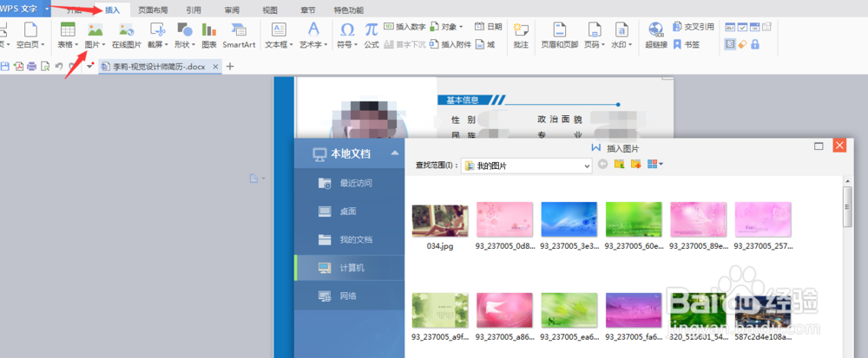The height and width of the screenshot is (358, 868).
Task: Open the WPS 文字 application menu arrow
Action: point(47,9)
